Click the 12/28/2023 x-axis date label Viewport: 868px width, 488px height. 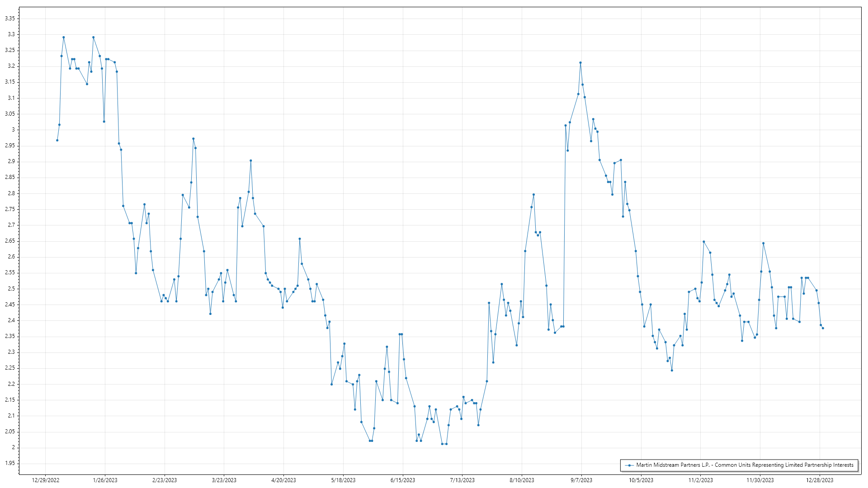pos(819,480)
